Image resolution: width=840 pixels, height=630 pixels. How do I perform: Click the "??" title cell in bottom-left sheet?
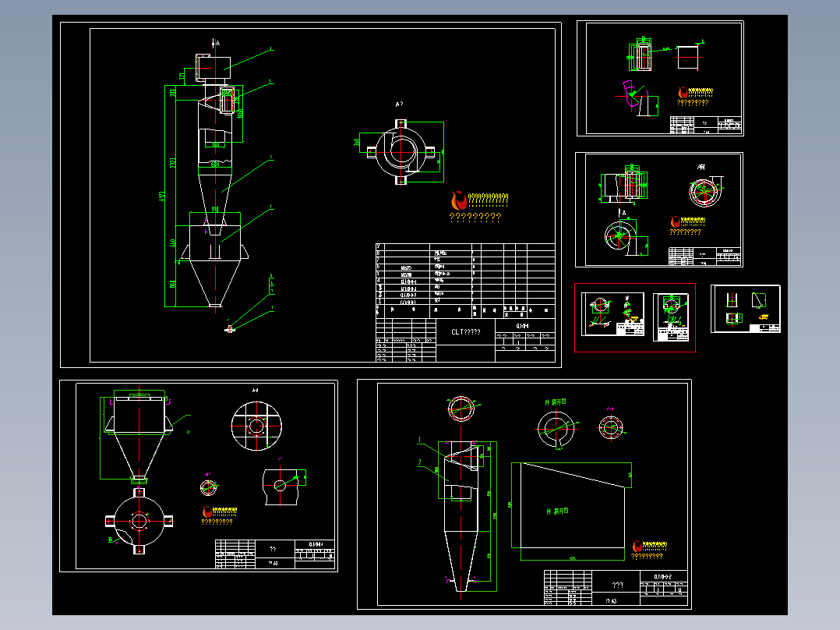[x=274, y=549]
